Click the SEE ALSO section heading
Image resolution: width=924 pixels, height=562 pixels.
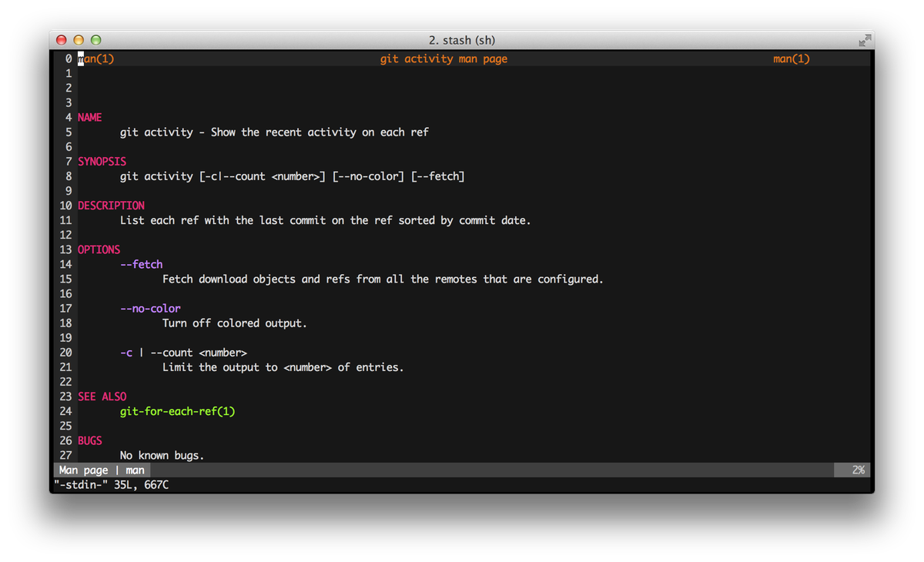[102, 396]
